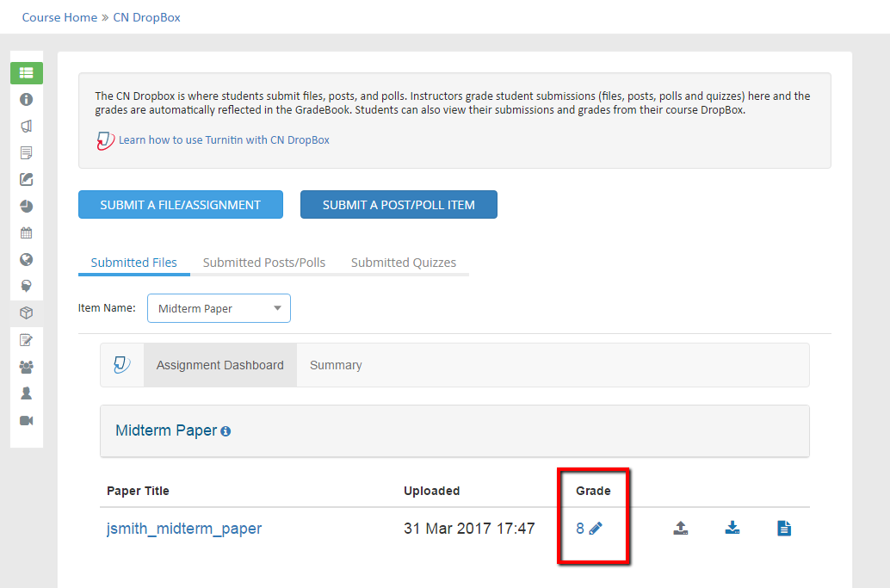The width and height of the screenshot is (890, 588).
Task: Click the Turnitin logo beside Learn link
Action: click(x=106, y=140)
